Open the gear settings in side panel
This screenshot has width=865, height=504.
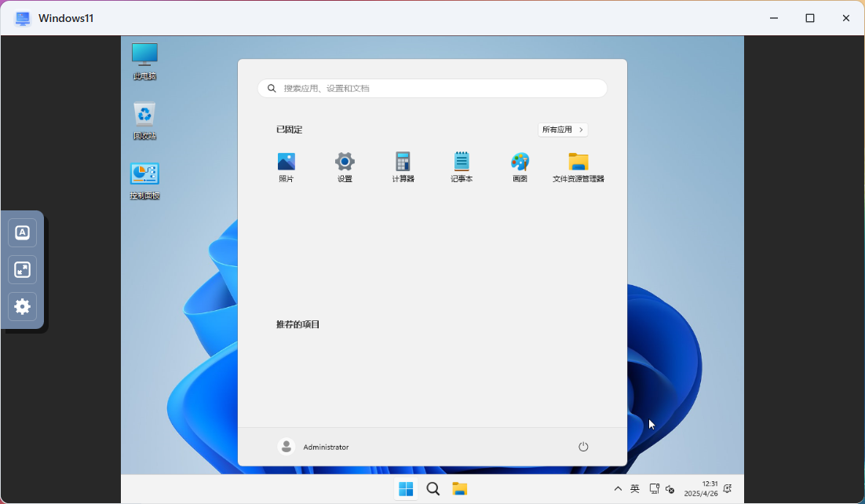(22, 306)
